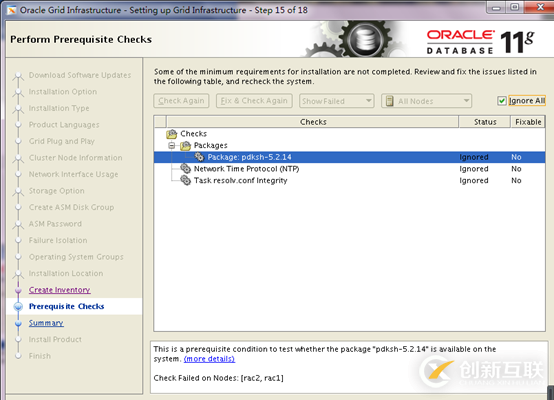Click the Installation Location step
This screenshot has width=554, height=400.
[x=66, y=273]
